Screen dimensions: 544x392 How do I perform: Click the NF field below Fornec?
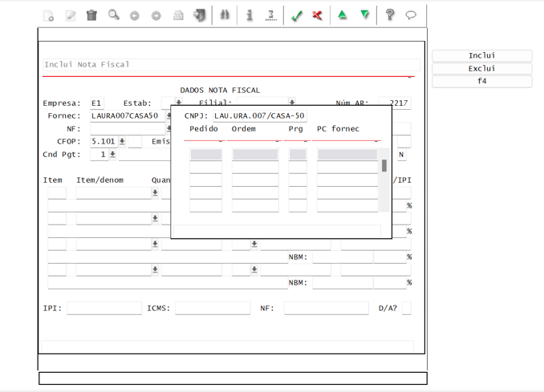pyautogui.click(x=128, y=129)
